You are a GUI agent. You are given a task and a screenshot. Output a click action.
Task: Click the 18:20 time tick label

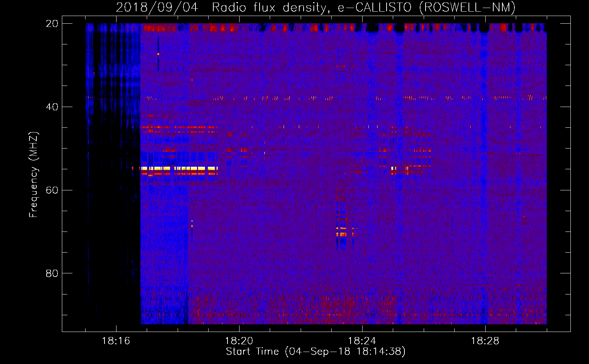(239, 341)
